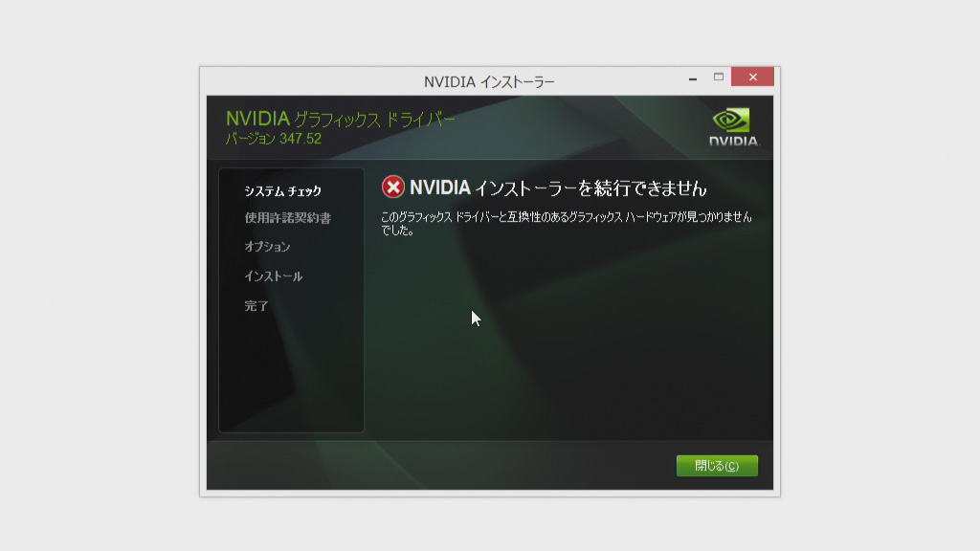Viewport: 980px width, 551px height.
Task: Click the red error X icon
Action: [393, 187]
